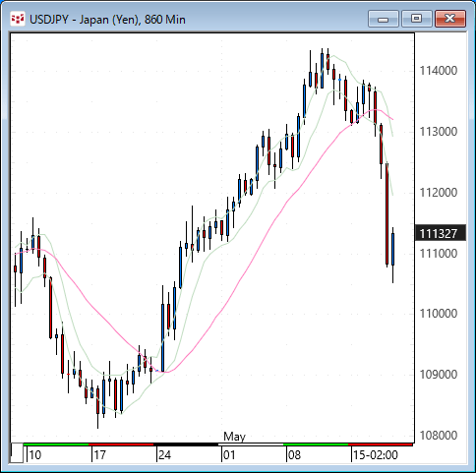The height and width of the screenshot is (473, 476).
Task: Click the date label 08 on time axis
Action: (x=294, y=455)
